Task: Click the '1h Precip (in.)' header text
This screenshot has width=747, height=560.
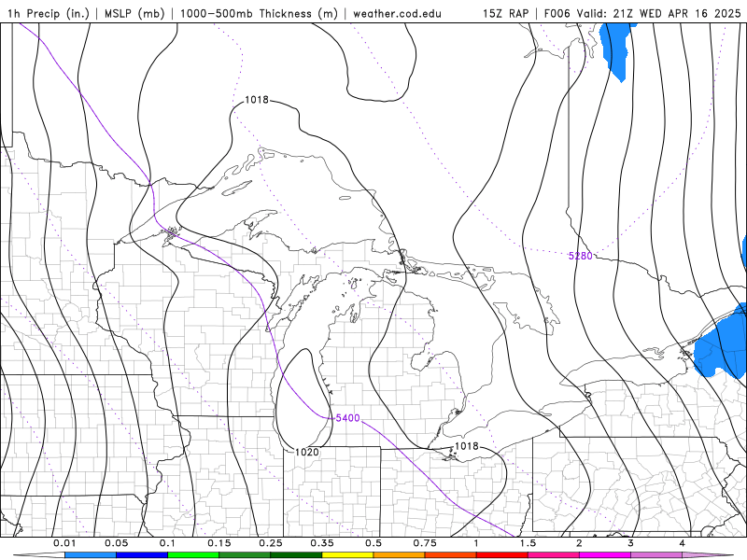Action: (49, 13)
